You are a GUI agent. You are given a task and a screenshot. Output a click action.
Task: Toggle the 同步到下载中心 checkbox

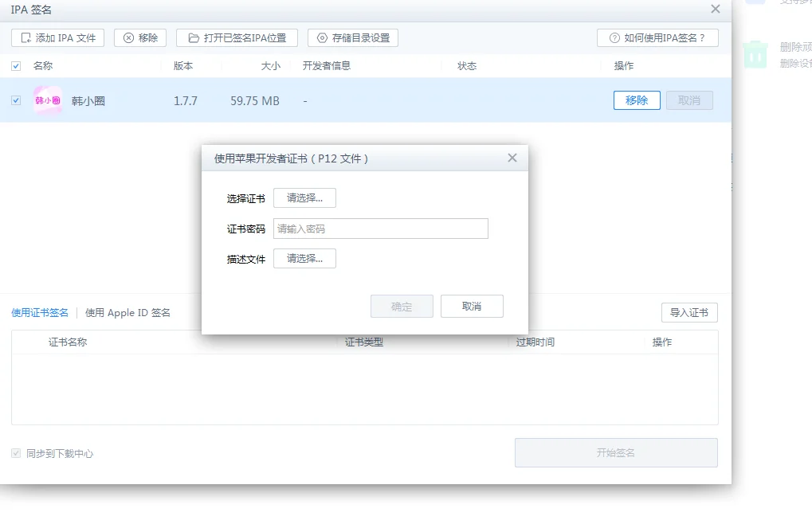[18, 452]
